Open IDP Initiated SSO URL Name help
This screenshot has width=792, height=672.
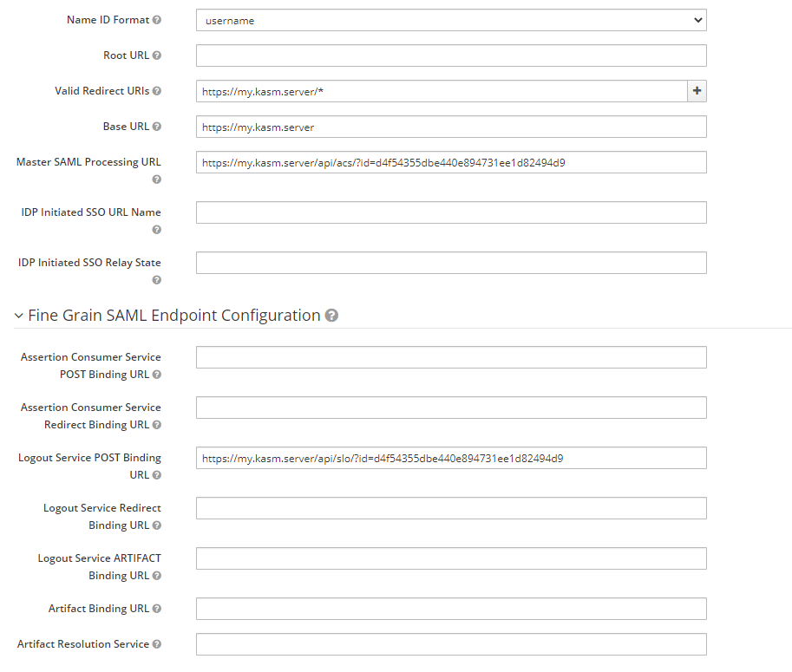pyautogui.click(x=156, y=230)
